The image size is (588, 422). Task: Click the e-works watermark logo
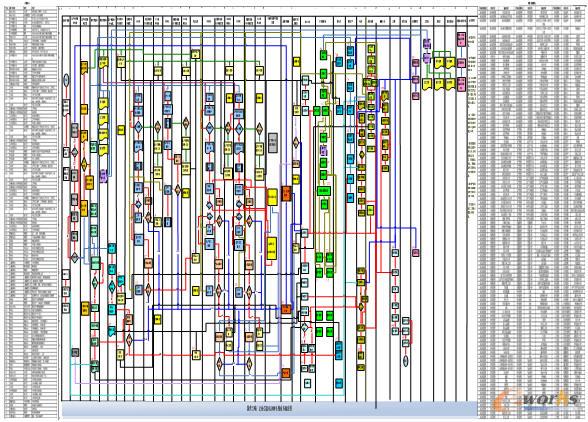point(535,401)
